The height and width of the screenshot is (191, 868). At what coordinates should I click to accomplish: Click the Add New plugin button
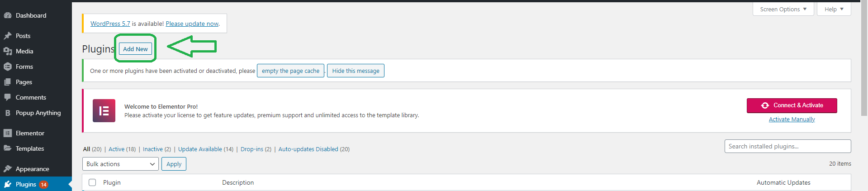click(135, 49)
